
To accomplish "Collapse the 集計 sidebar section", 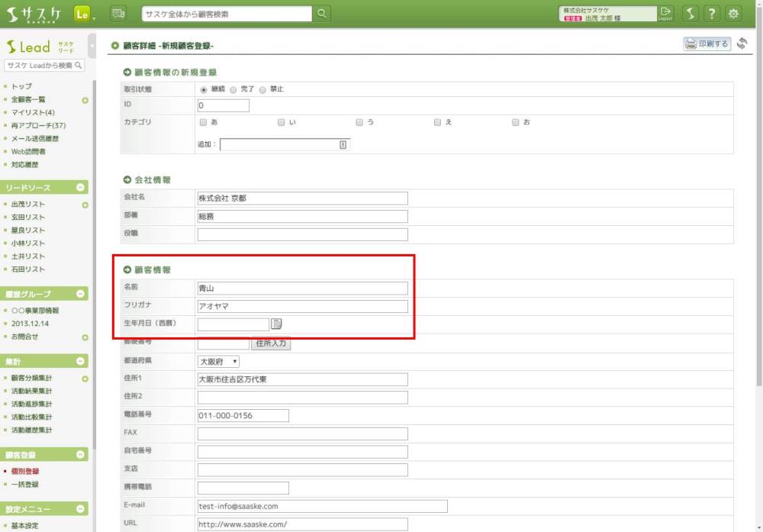I will tap(81, 361).
